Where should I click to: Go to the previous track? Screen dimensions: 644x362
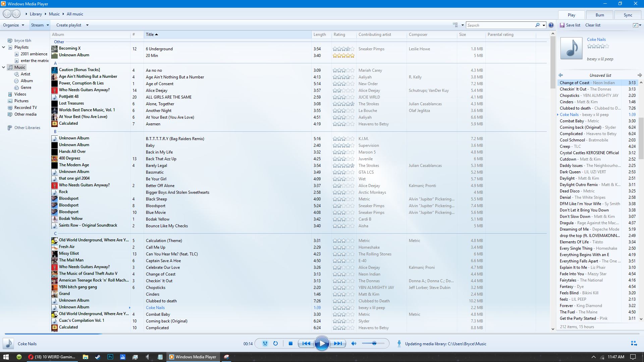(306, 343)
